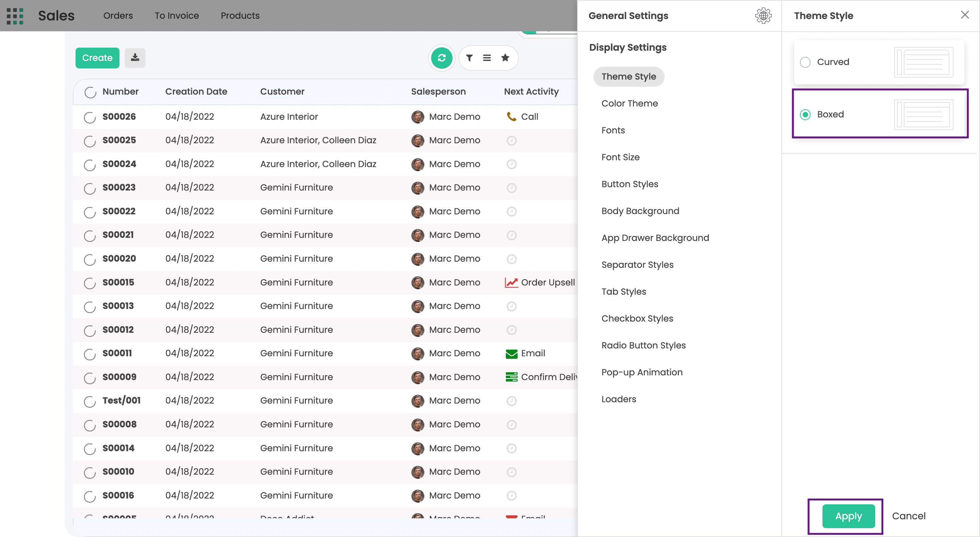Select Color Theme in Display Settings

pos(629,103)
